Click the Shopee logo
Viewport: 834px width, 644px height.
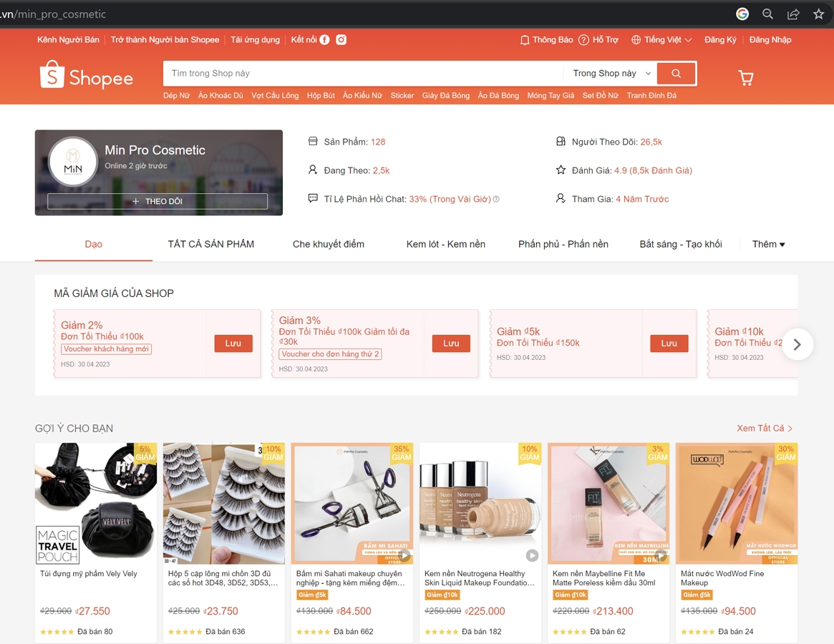click(86, 74)
